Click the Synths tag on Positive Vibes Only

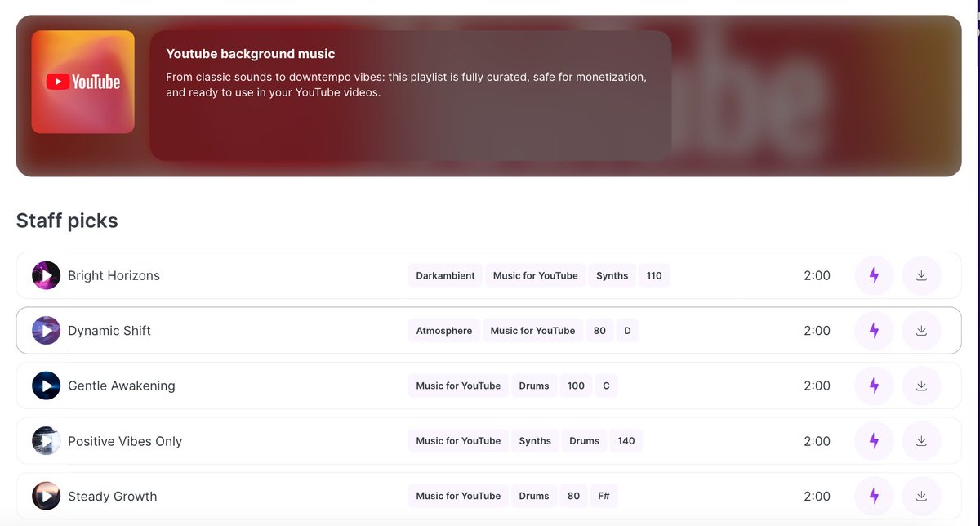(x=535, y=441)
